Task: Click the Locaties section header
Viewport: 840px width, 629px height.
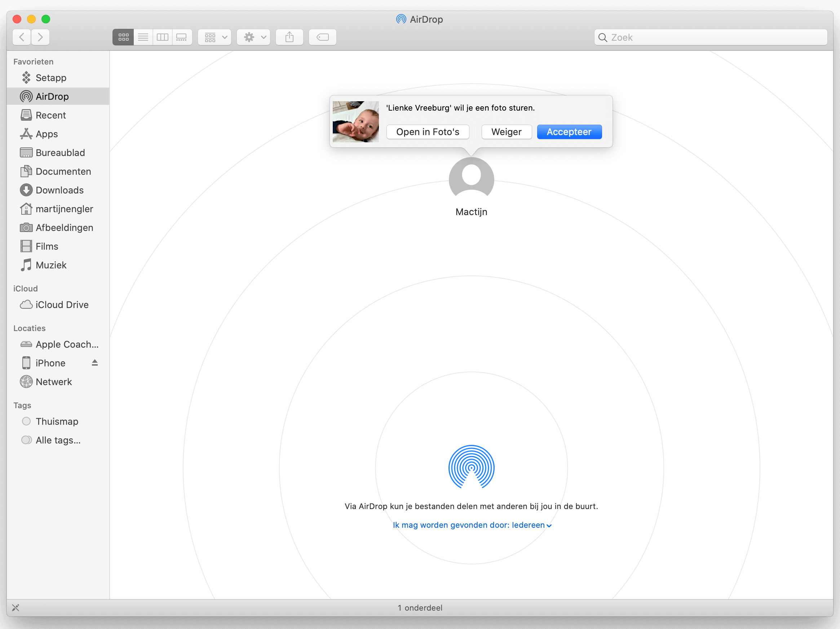Action: tap(30, 329)
